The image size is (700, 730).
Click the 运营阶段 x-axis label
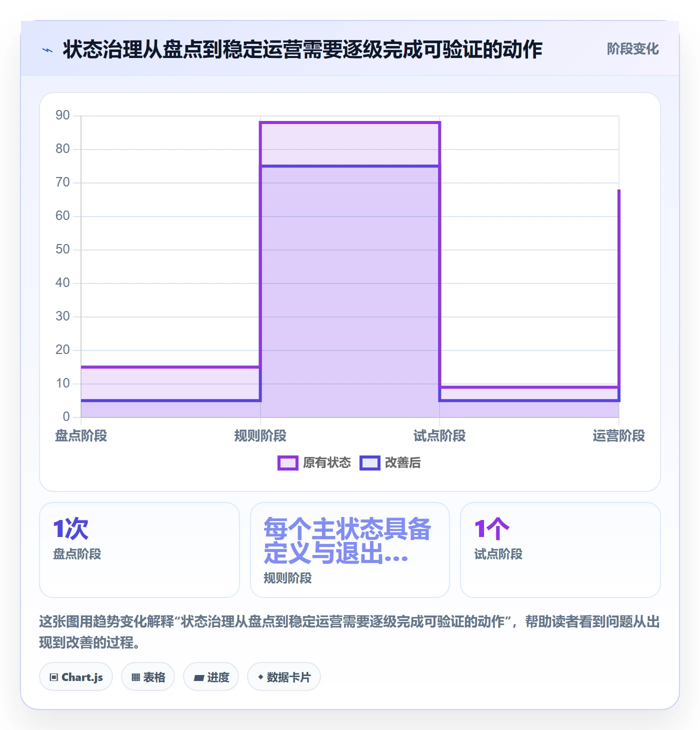tap(619, 436)
